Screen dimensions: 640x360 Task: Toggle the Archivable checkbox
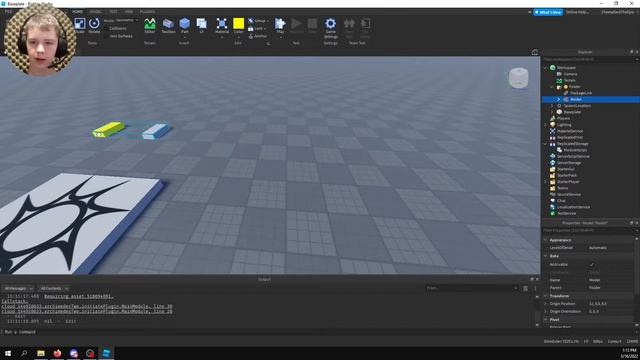(592, 264)
